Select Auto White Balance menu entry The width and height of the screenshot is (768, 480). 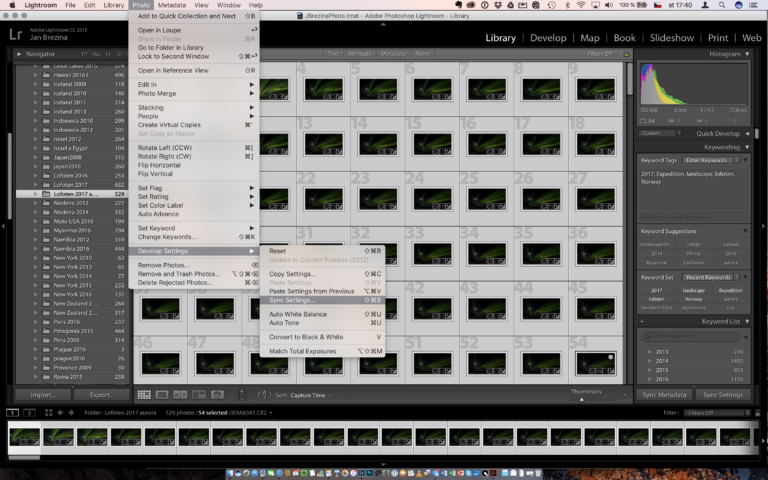pos(298,314)
